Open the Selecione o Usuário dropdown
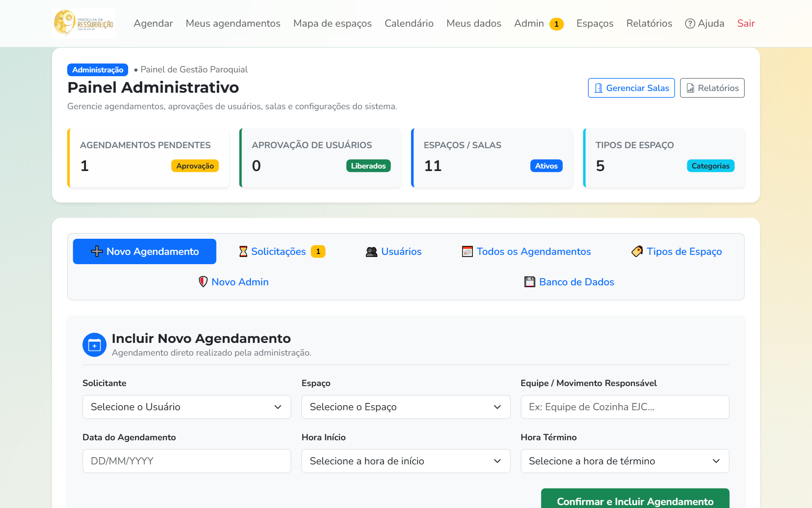This screenshot has width=812, height=508. pos(187,407)
